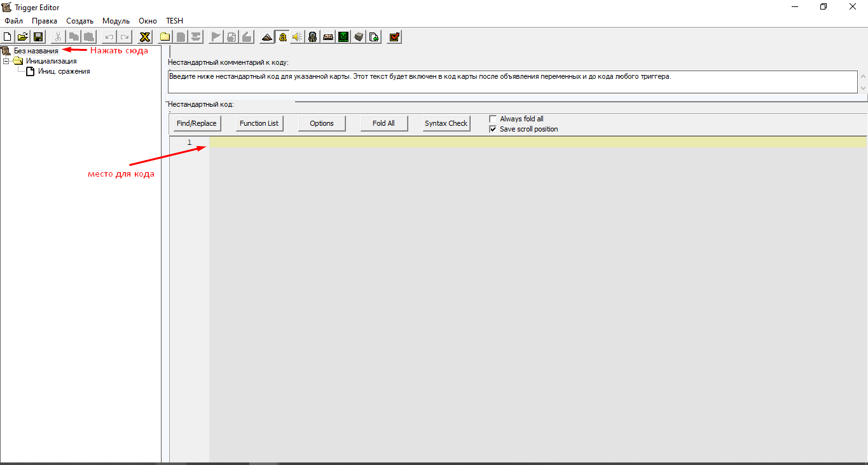The image size is (868, 465).
Task: Save the map with the floppy disk icon
Action: (38, 37)
